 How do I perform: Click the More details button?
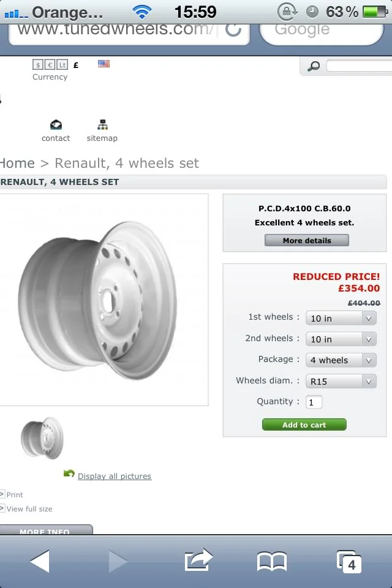pyautogui.click(x=307, y=240)
